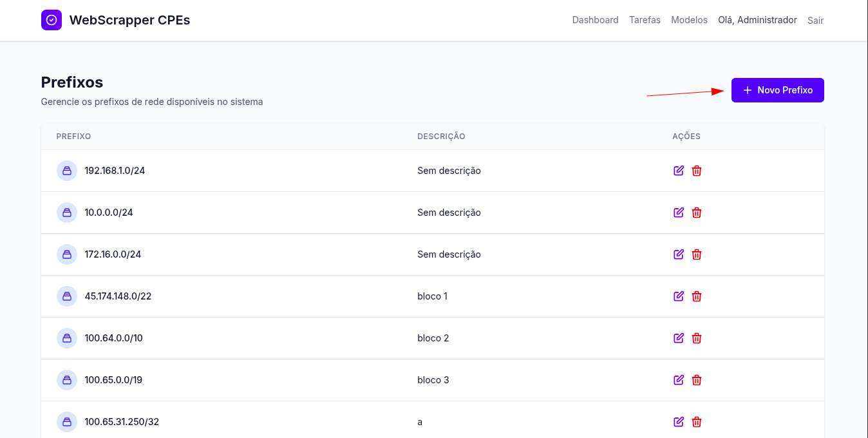Screen dimensions: 868x438
Task: Open the Dashboard navigation item
Action: click(595, 20)
